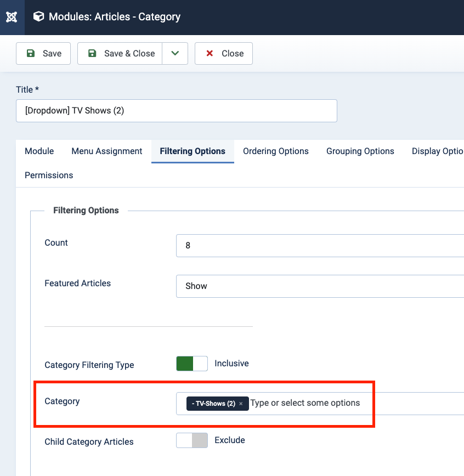Image resolution: width=464 pixels, height=476 pixels.
Task: Open the Display Options tab
Action: 437,151
